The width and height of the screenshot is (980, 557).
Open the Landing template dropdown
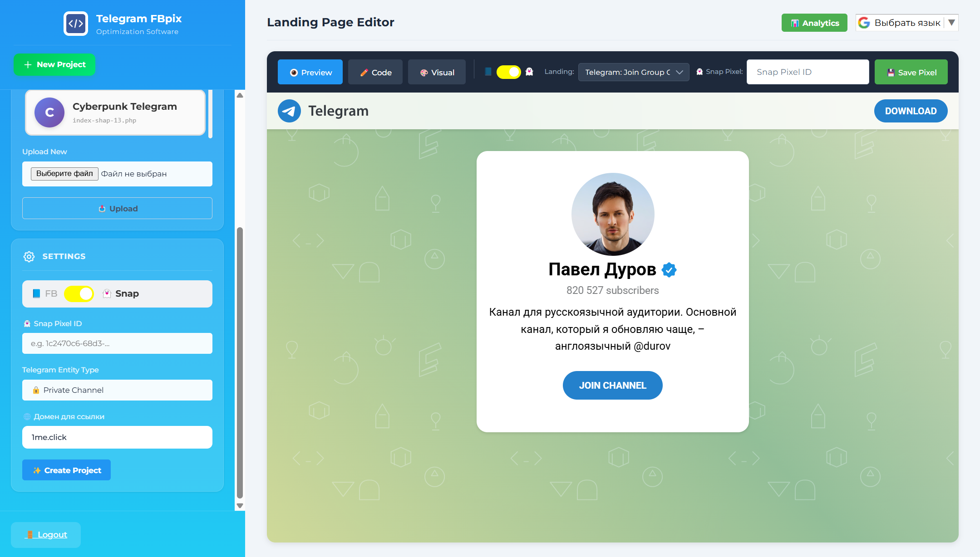pyautogui.click(x=633, y=72)
